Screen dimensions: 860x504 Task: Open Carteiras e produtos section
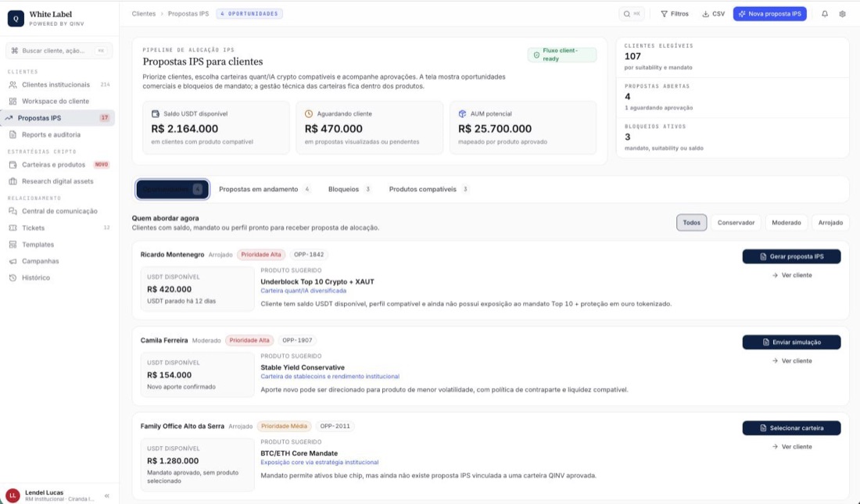[59, 165]
